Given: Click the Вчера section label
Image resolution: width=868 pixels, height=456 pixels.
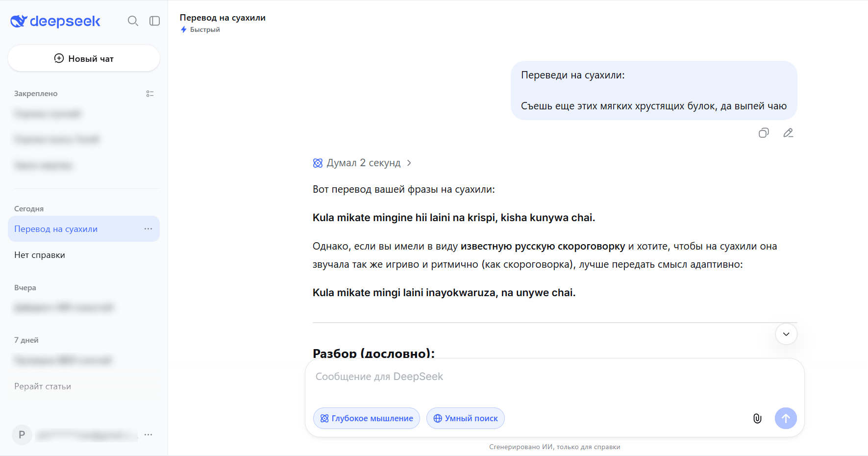Looking at the screenshot, I should pyautogui.click(x=25, y=288).
